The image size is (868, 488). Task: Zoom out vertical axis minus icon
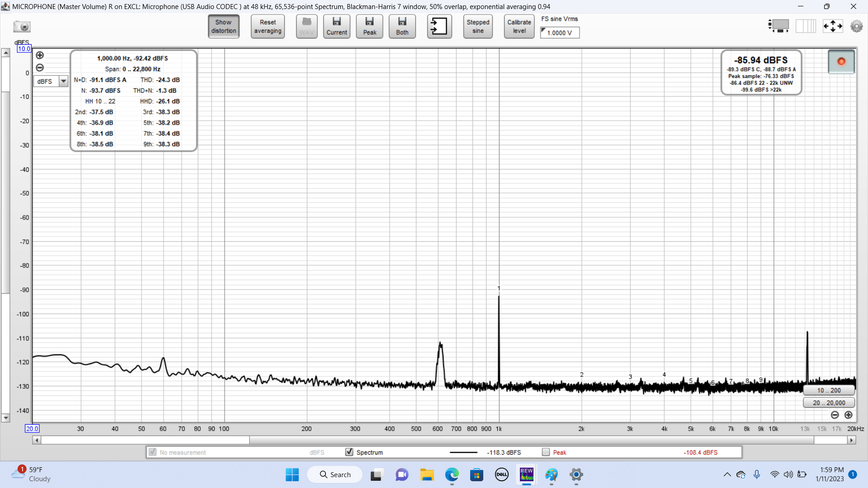[40, 68]
